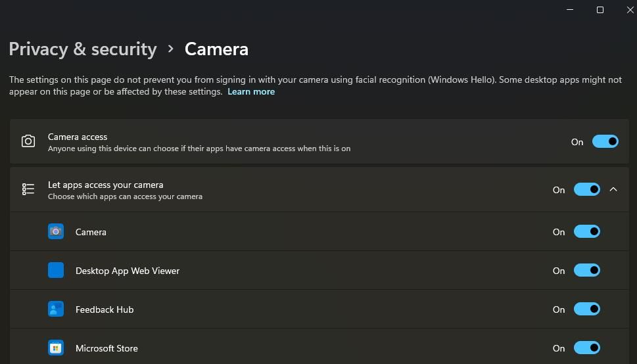This screenshot has height=364, width=637.
Task: Click the Camera page title in breadcrumb
Action: click(x=216, y=49)
